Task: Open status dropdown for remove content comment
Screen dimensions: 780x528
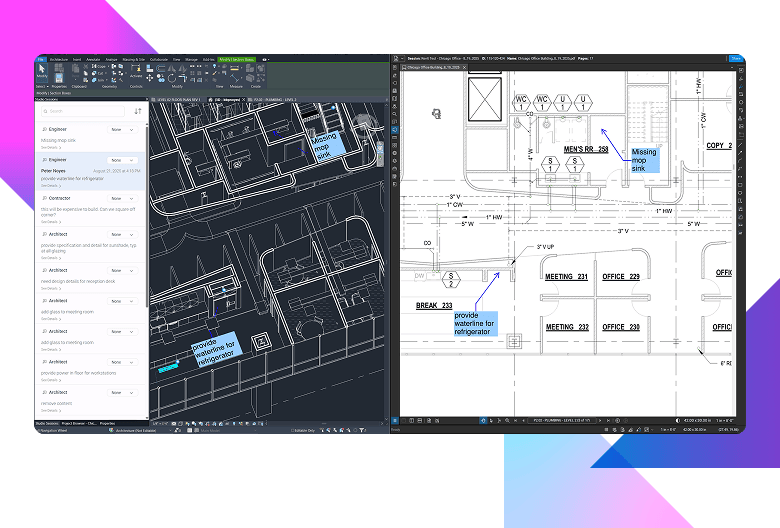Action: 122,393
